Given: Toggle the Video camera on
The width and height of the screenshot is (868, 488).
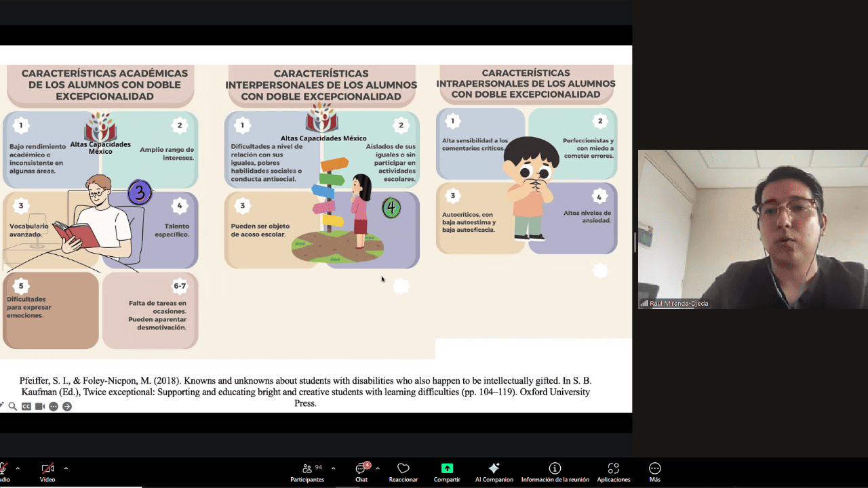Looking at the screenshot, I should 47,471.
